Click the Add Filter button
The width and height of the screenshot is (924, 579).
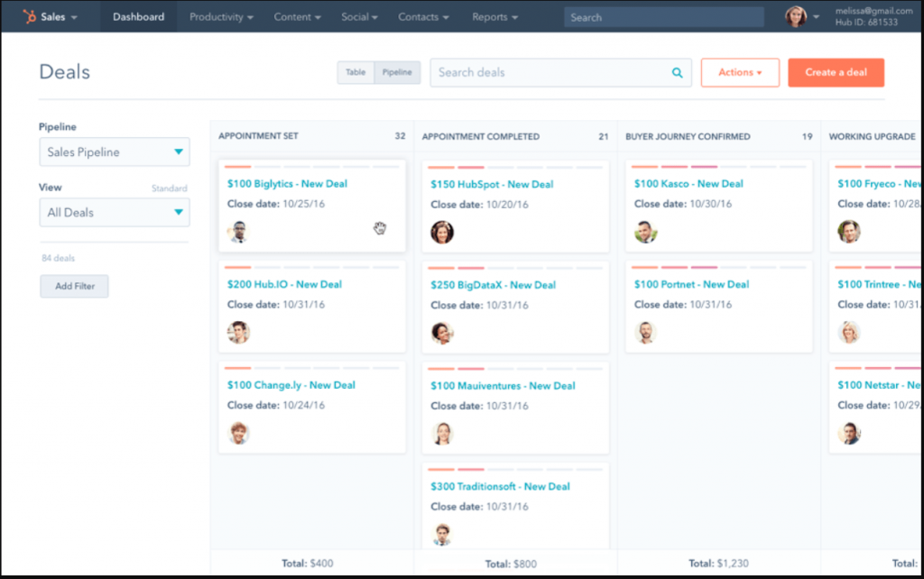click(74, 286)
